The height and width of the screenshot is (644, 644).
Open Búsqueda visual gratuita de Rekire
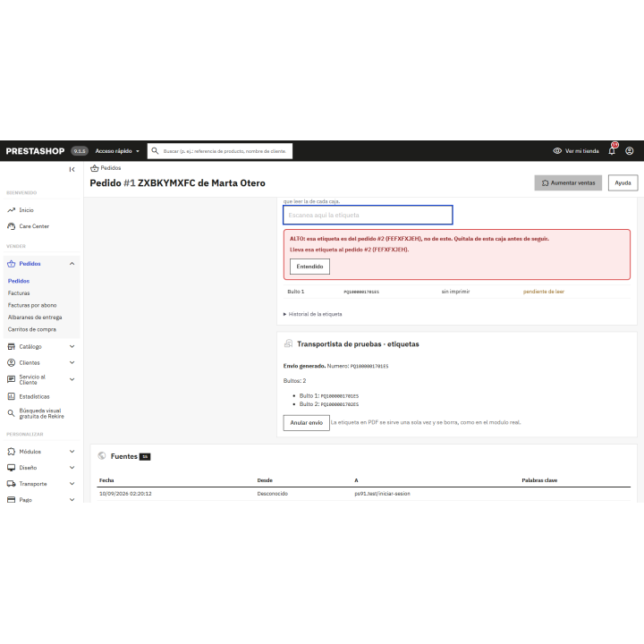coord(41,413)
